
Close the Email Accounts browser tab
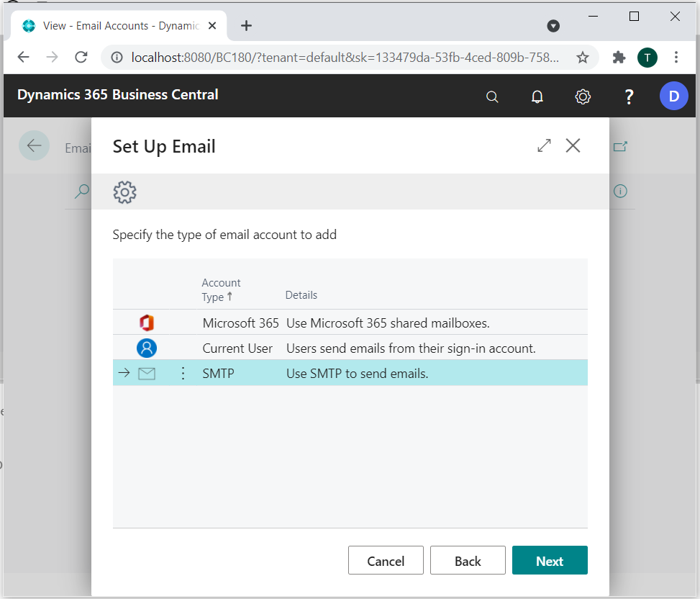tap(212, 26)
